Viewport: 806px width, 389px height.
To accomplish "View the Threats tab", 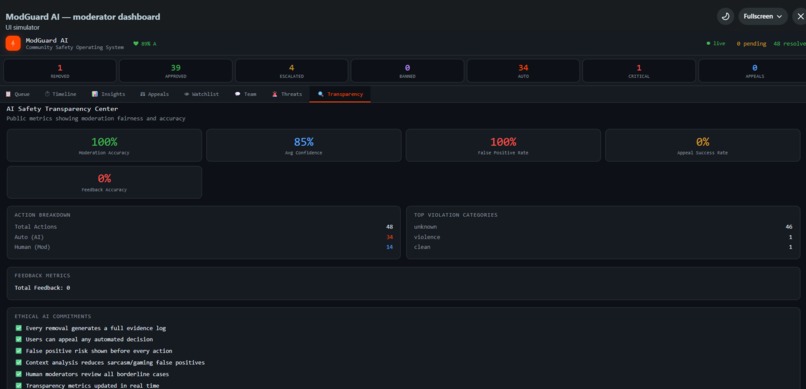I will [287, 94].
